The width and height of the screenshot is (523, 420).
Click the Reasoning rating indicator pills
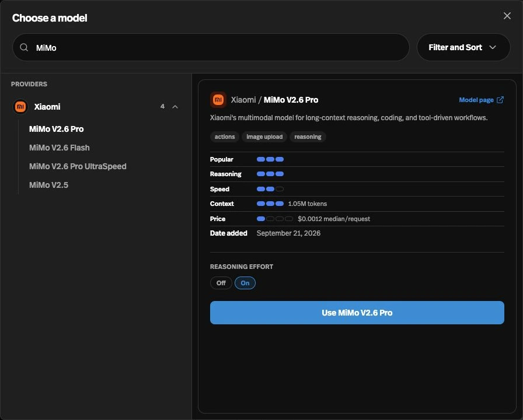pos(270,174)
